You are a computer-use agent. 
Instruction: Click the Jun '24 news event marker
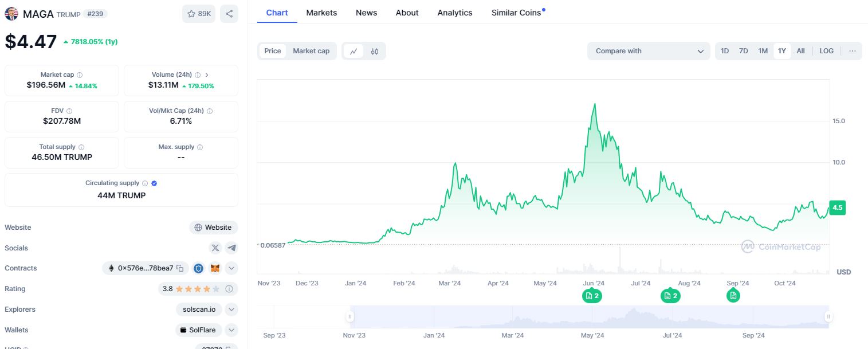pyautogui.click(x=592, y=296)
